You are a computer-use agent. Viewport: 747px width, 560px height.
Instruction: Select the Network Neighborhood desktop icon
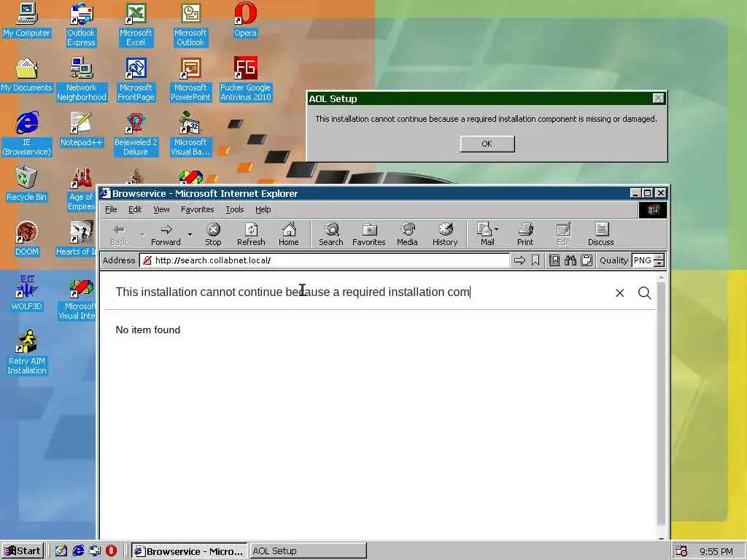[x=82, y=79]
